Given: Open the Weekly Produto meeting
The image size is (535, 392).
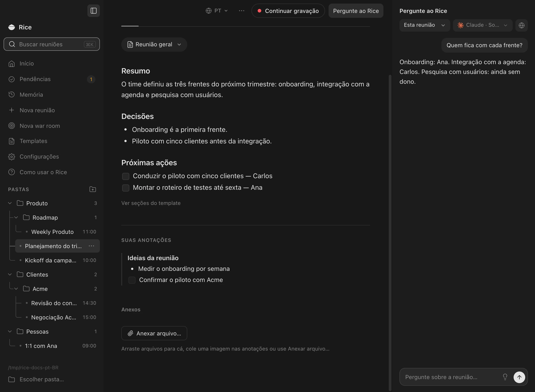Looking at the screenshot, I should 61,232.
